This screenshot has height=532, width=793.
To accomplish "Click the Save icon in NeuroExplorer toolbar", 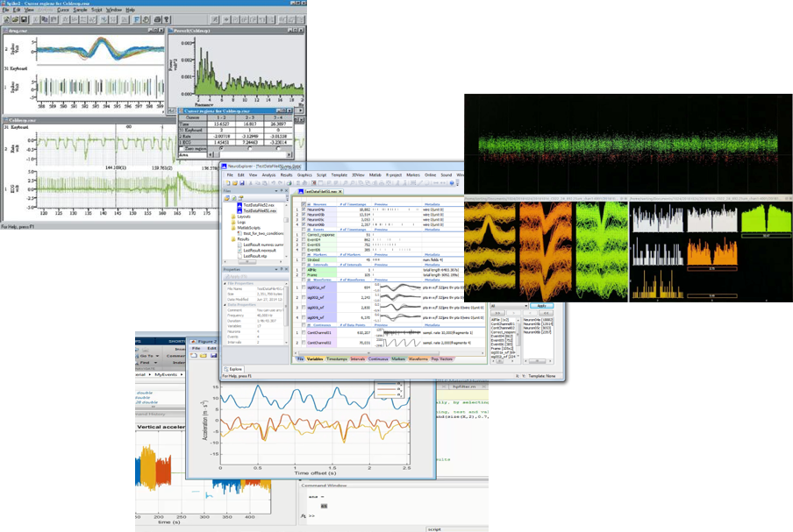I will point(244,183).
